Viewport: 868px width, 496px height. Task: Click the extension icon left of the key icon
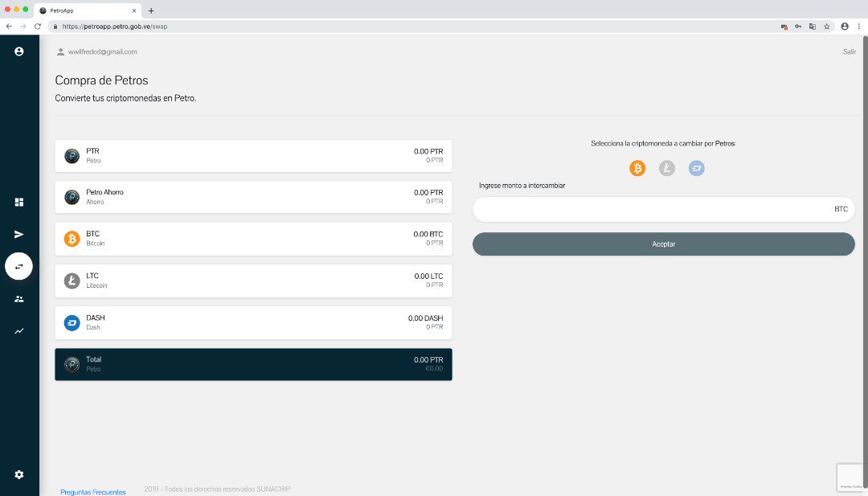[784, 26]
